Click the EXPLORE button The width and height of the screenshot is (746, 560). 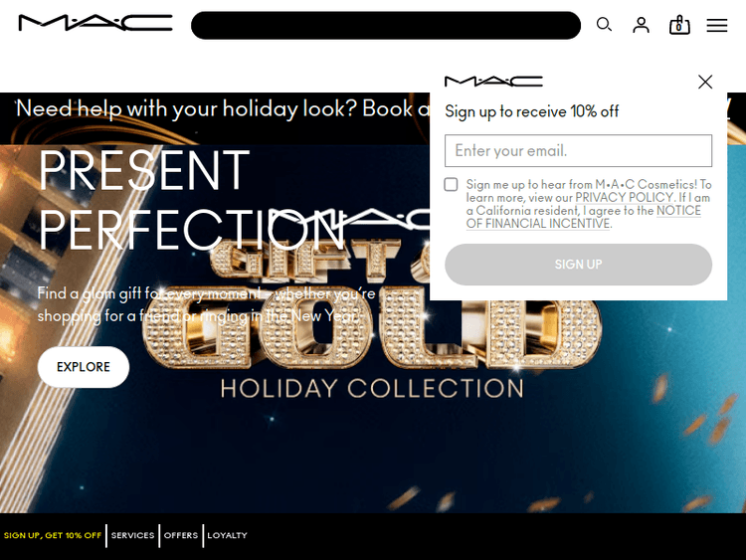click(84, 367)
